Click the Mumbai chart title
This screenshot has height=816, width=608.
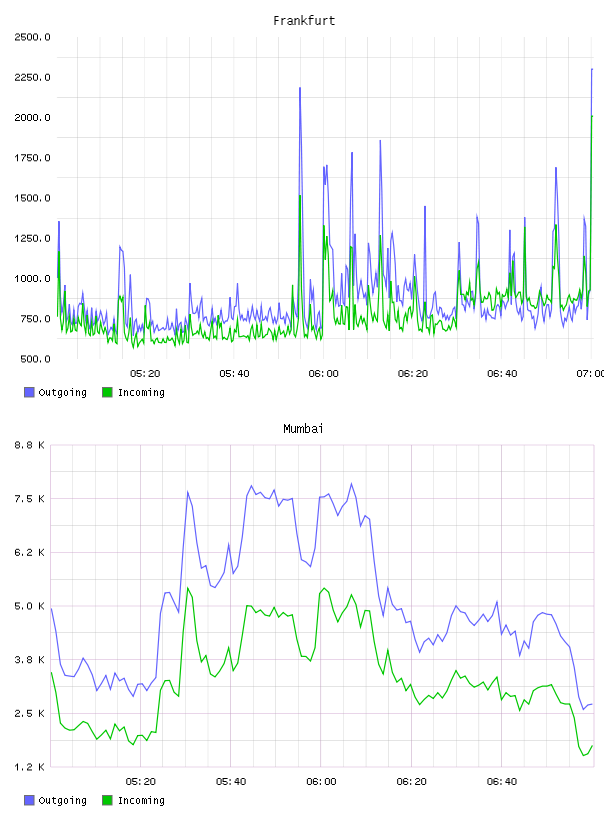(303, 429)
